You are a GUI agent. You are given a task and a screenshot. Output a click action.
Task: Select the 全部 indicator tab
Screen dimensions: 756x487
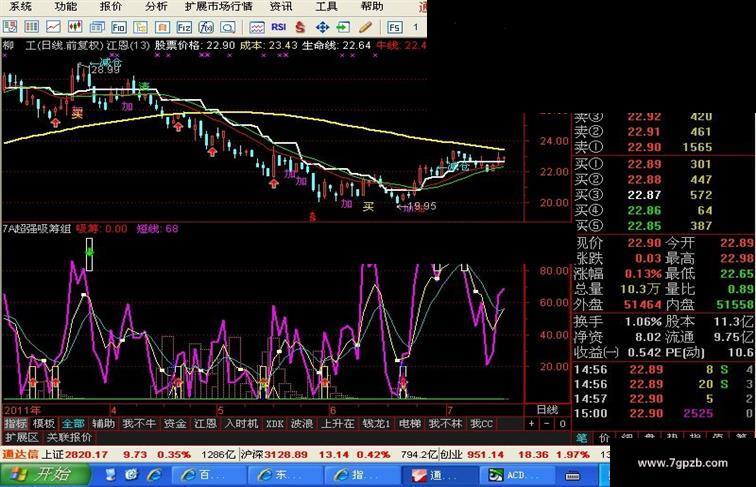click(x=73, y=423)
